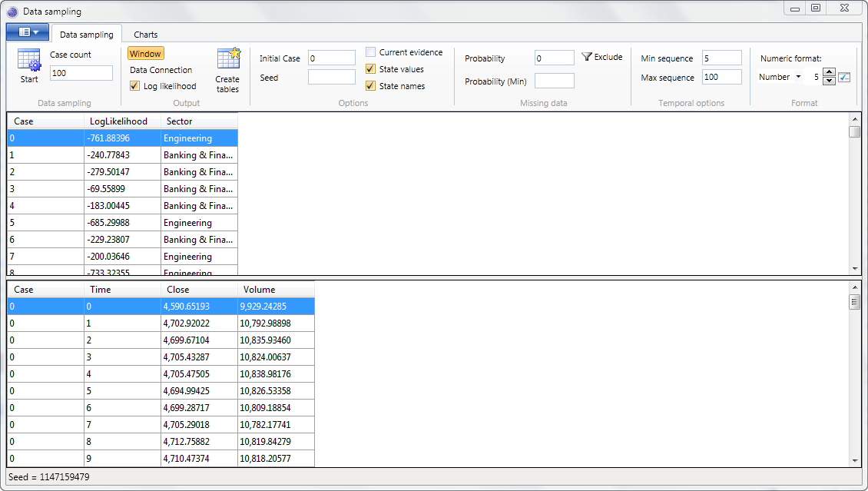
Task: Click the lower table's scrollbar down arrow
Action: (854, 459)
